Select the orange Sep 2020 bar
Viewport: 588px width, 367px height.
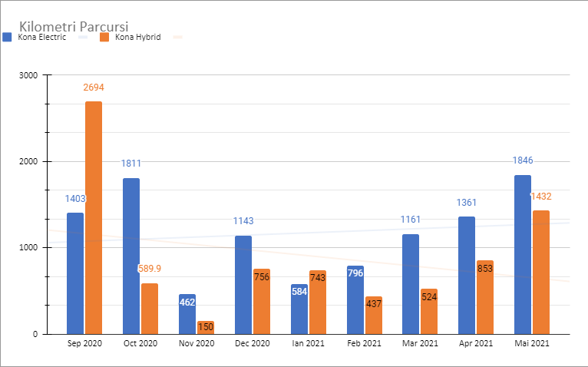pos(94,217)
